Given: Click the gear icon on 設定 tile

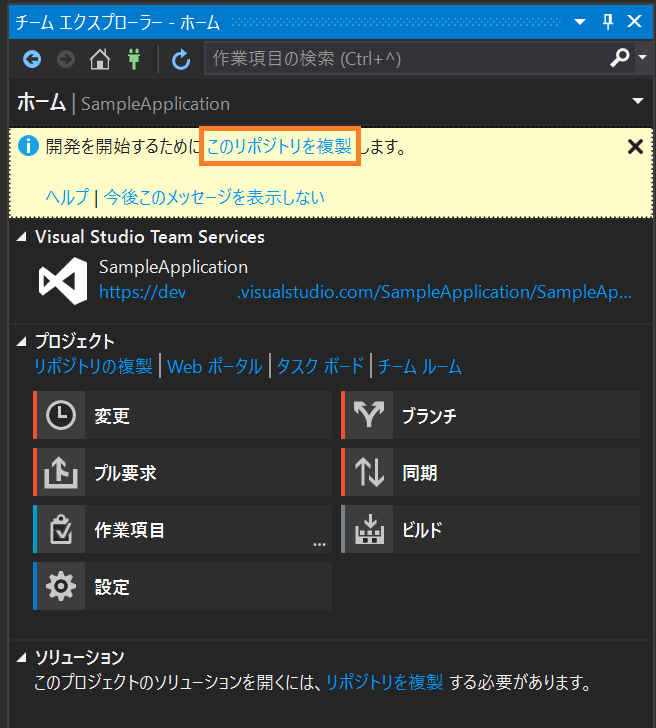Looking at the screenshot, I should pyautogui.click(x=61, y=586).
